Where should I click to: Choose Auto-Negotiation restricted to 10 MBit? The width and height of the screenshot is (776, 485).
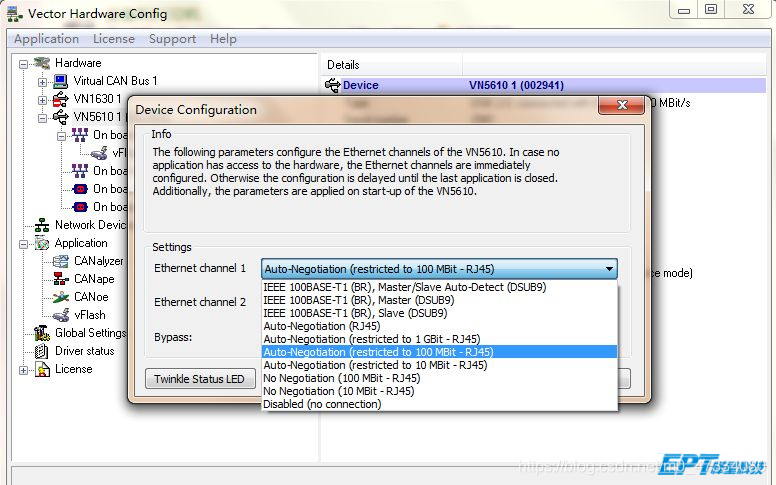pos(439,365)
